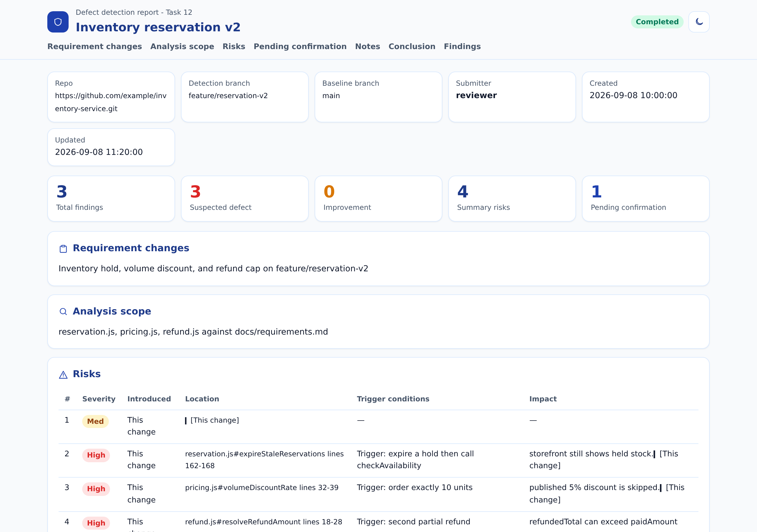Select the Notes nav tab
This screenshot has height=532, width=757.
(367, 46)
